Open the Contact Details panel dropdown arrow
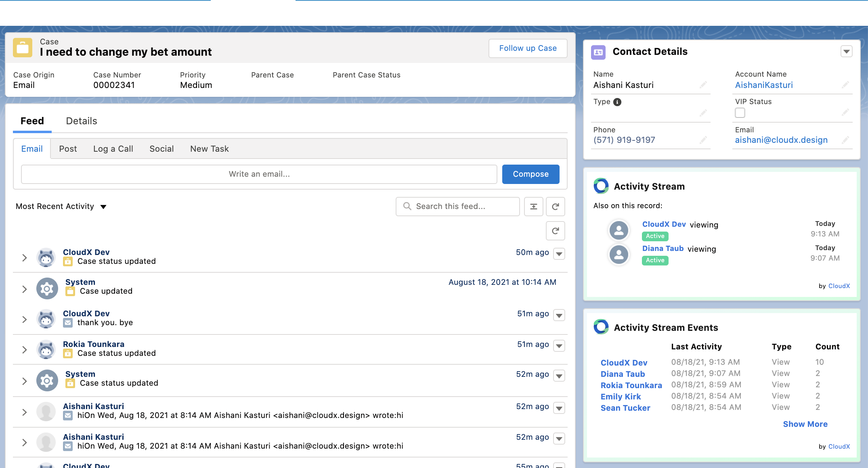This screenshot has width=868, height=468. 847,51
